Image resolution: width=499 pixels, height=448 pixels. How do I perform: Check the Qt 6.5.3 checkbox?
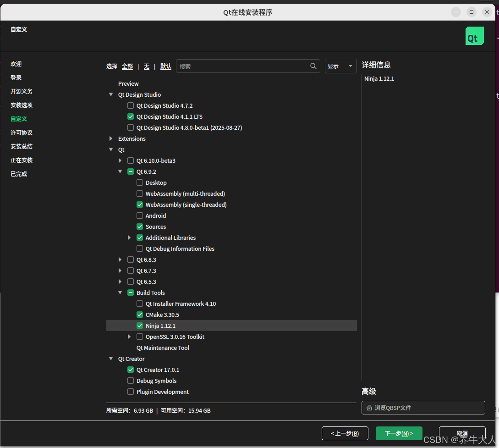pos(131,282)
